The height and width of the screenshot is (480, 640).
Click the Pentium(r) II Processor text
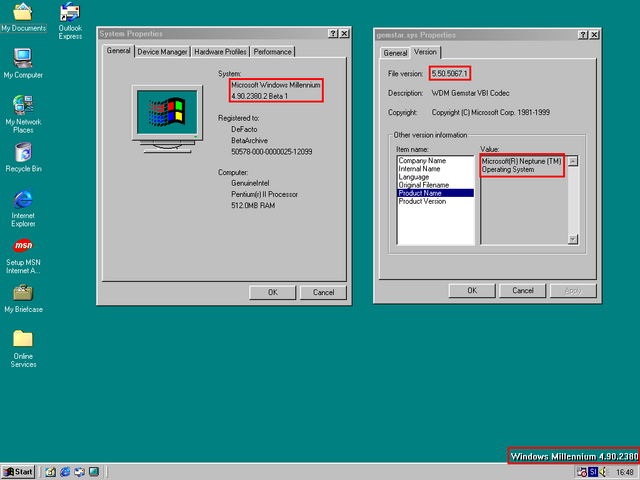(264, 194)
